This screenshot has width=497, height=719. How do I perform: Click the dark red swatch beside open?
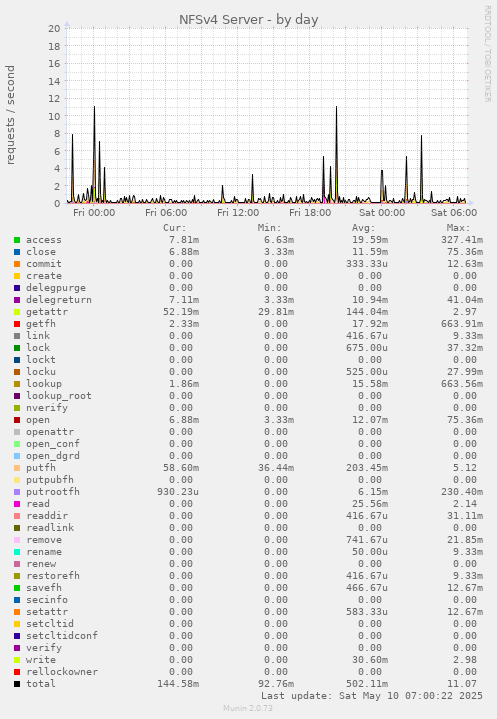pyautogui.click(x=17, y=420)
